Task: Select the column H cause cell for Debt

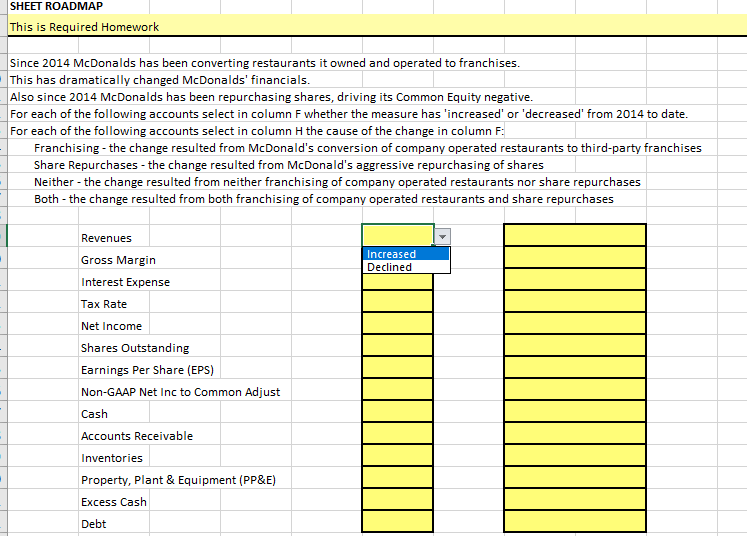Action: click(575, 521)
